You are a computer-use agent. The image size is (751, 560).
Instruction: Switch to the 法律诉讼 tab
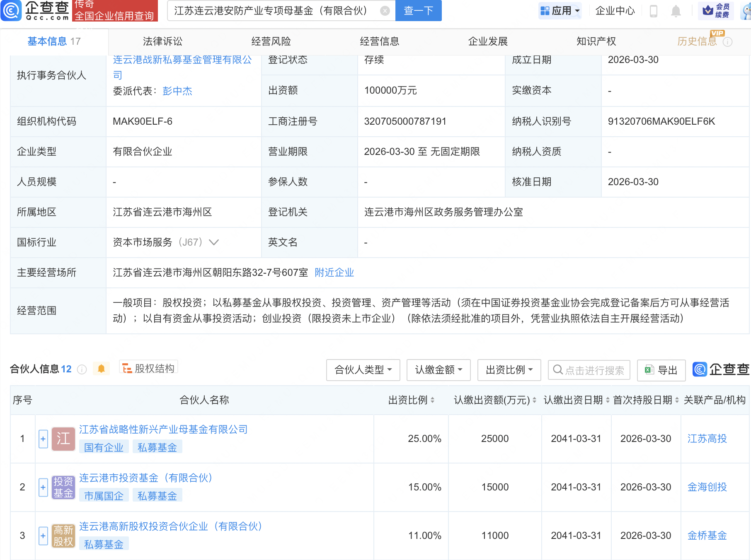[x=162, y=41]
